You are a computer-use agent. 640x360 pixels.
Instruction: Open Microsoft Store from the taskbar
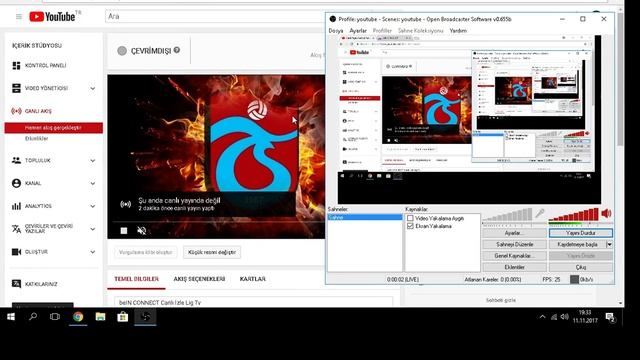123,317
